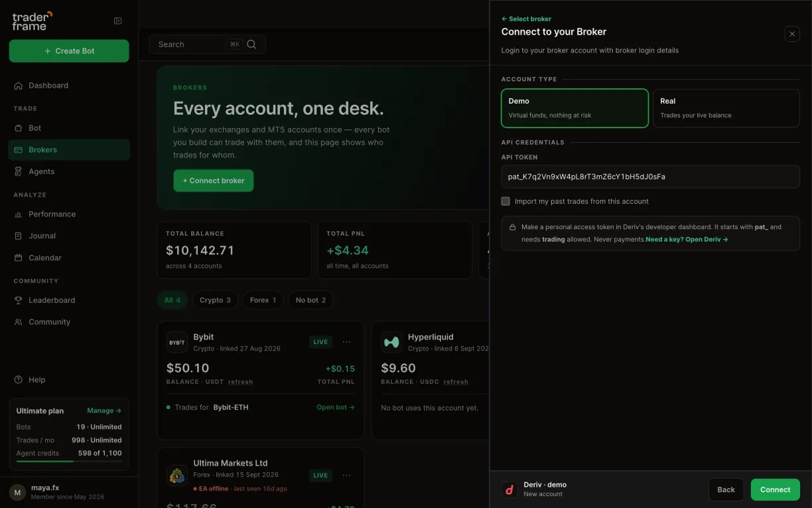The height and width of the screenshot is (508, 812).
Task: Click the traderframe logo
Action: [31, 21]
